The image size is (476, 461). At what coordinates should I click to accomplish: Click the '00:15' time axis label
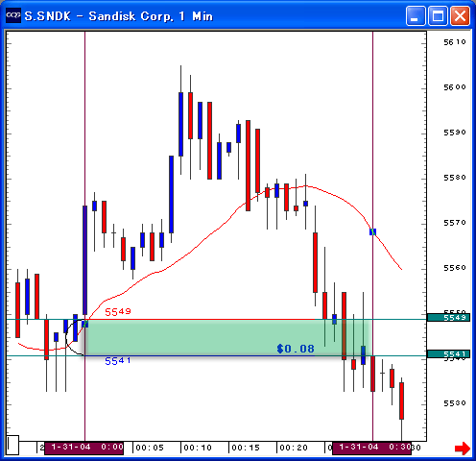point(246,448)
